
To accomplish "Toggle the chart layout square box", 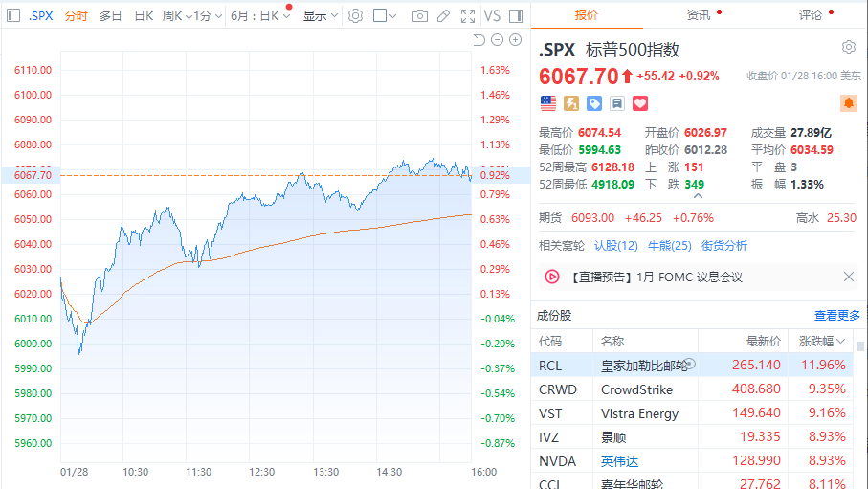I will [380, 16].
